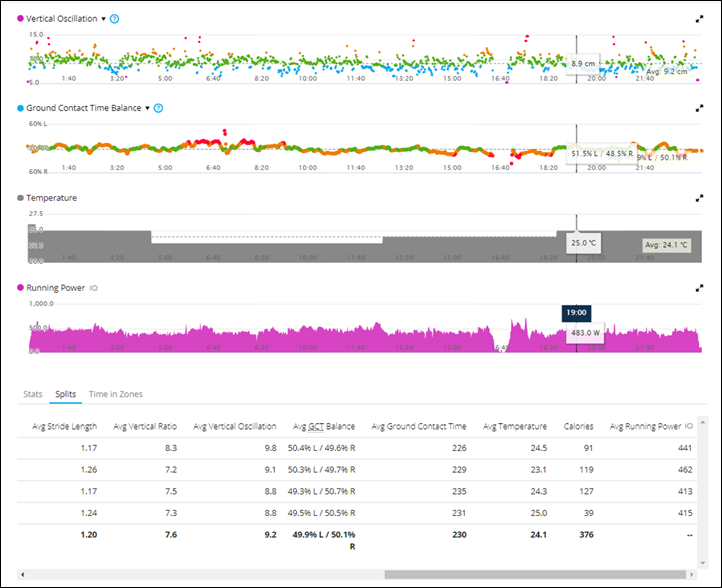Viewport: 722px width, 588px height.
Task: Click the 51.5% L / 48.5% R tooltip
Action: click(602, 153)
